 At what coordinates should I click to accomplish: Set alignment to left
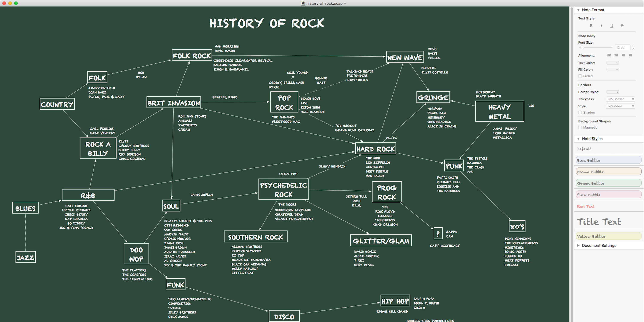(609, 56)
